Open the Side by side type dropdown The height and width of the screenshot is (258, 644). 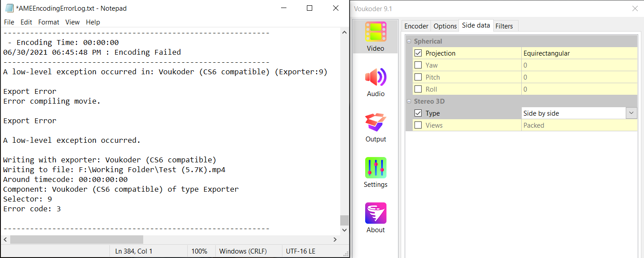coord(632,113)
